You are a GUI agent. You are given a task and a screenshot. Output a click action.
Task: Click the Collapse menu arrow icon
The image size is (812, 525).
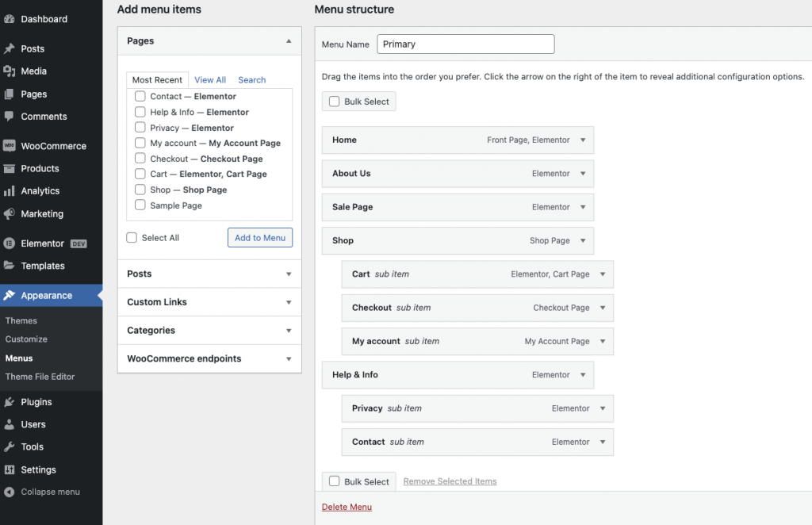10,492
